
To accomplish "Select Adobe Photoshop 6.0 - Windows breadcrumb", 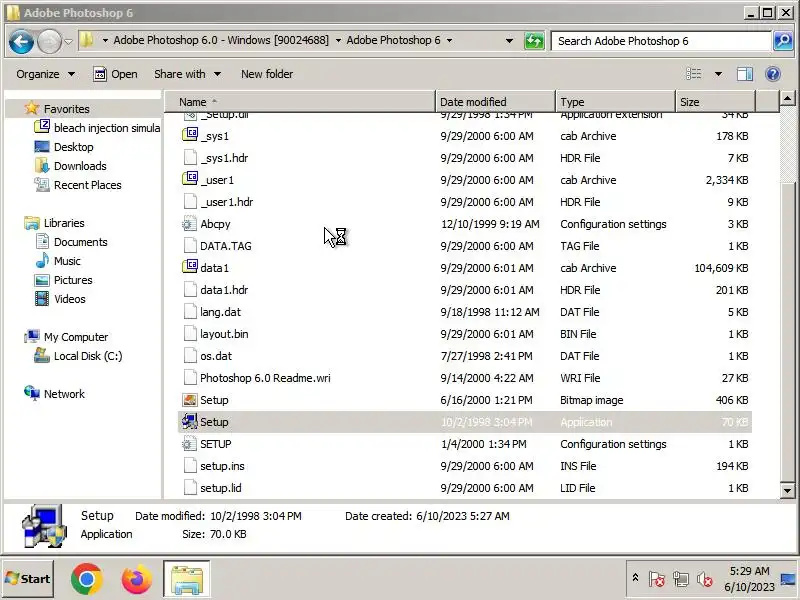I will [221, 40].
